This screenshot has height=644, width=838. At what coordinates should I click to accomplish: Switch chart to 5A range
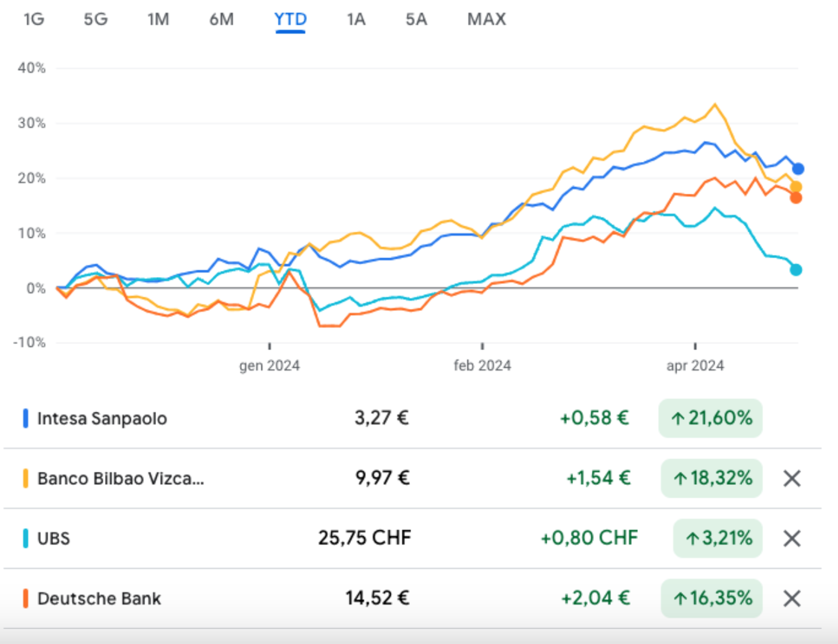point(416,20)
